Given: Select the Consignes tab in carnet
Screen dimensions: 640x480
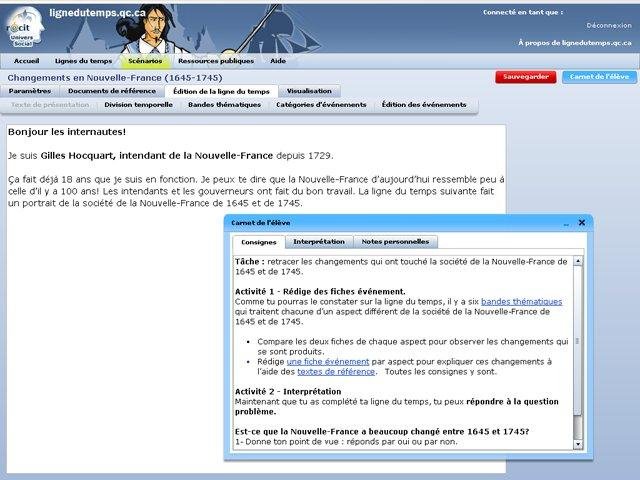Looking at the screenshot, I should pos(259,242).
